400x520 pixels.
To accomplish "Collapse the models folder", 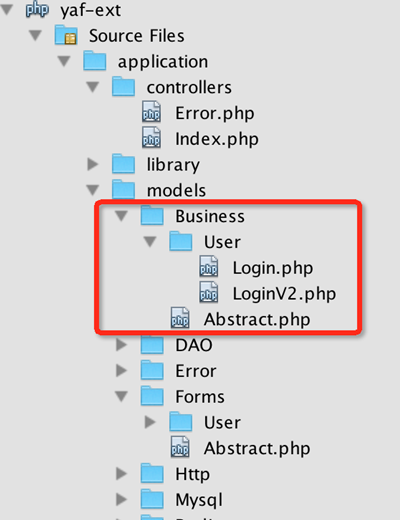I will tap(93, 190).
